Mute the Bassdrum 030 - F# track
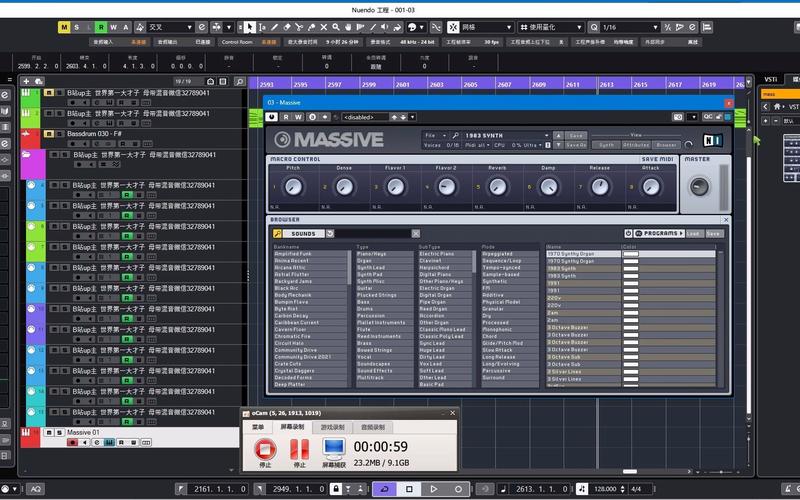 (48, 134)
